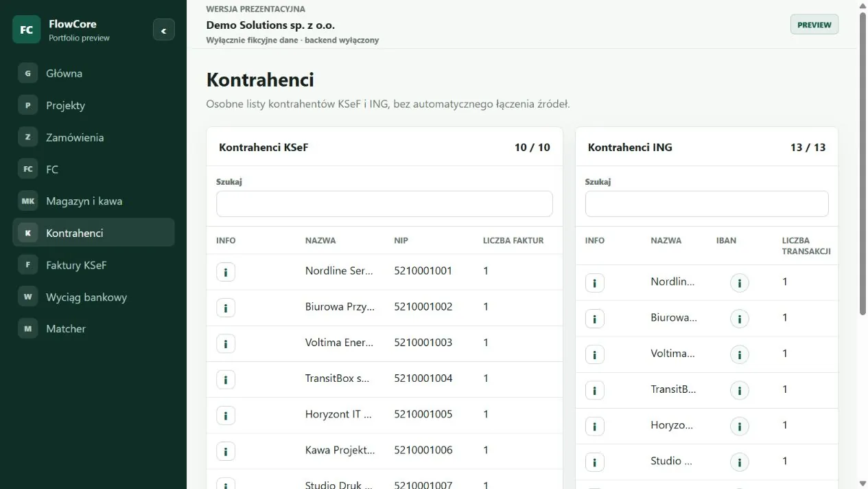Open info for Nordline KSeF row
868x489 pixels.
point(226,272)
